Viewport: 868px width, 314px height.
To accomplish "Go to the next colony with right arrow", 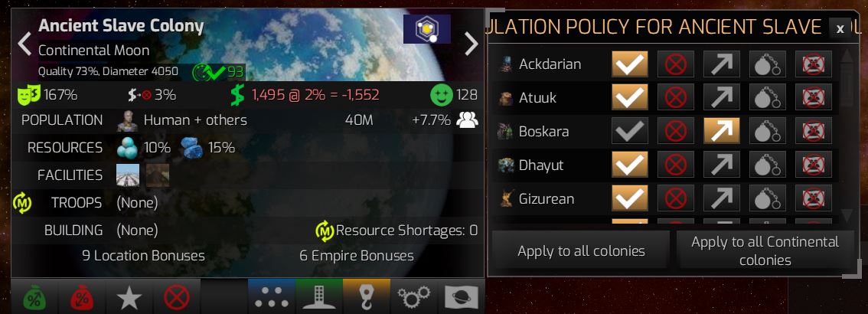I will pyautogui.click(x=471, y=44).
